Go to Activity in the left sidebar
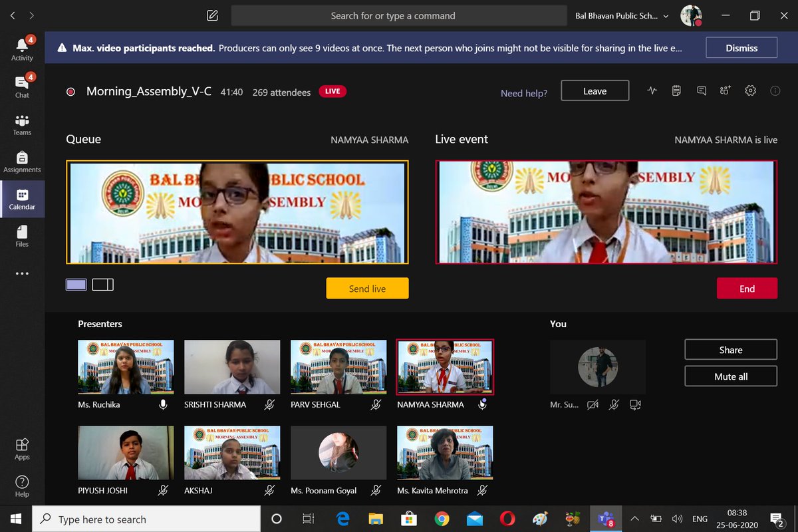798x532 pixels. (22, 49)
